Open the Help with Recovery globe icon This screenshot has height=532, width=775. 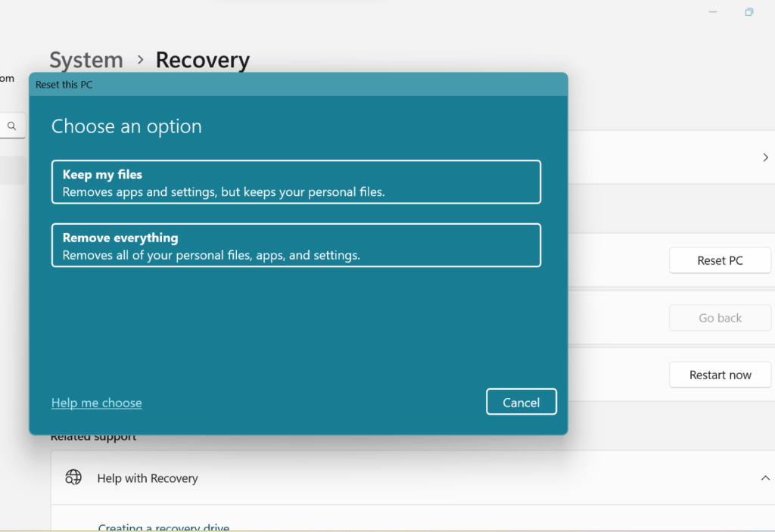pyautogui.click(x=73, y=478)
